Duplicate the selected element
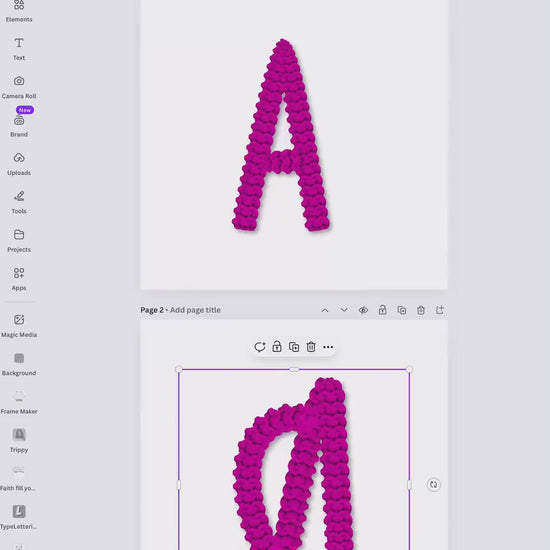The image size is (550, 550). (294, 347)
